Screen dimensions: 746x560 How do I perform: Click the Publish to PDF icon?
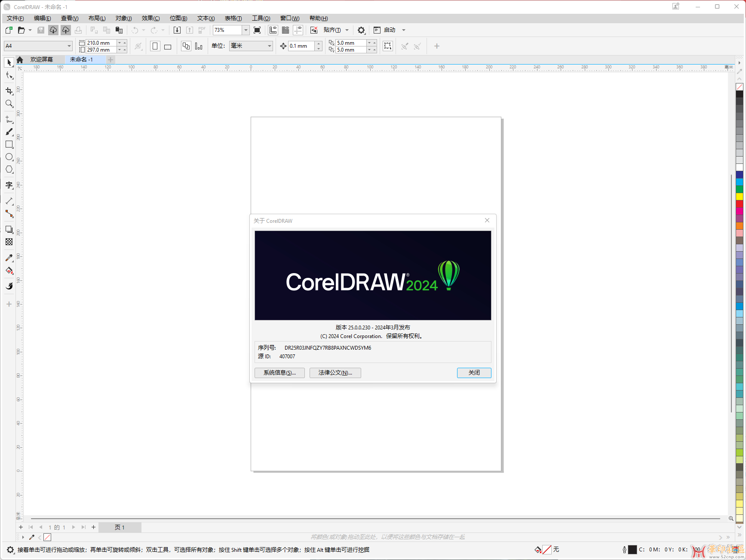click(x=202, y=30)
